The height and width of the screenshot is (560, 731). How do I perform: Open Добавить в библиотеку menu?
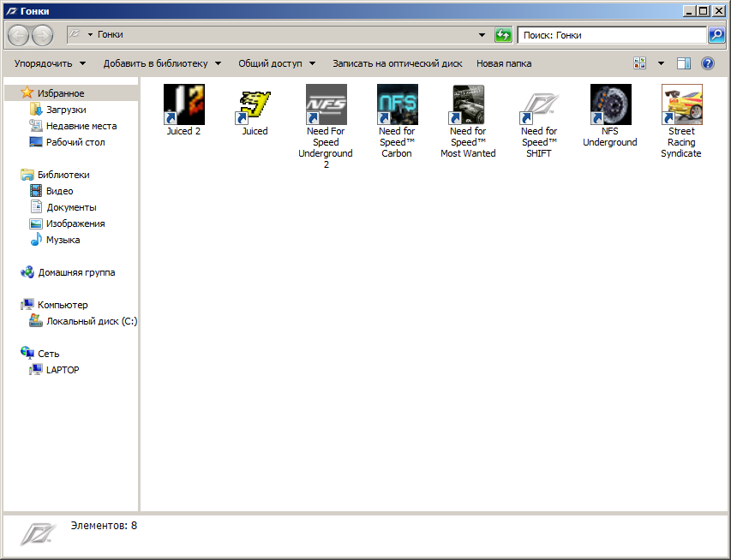click(x=162, y=63)
